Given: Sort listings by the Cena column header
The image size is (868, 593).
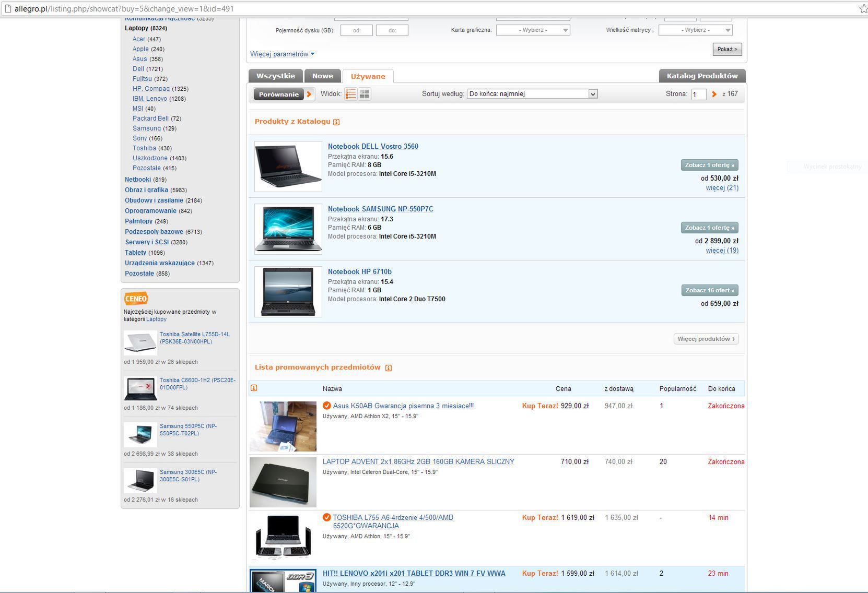Looking at the screenshot, I should (x=563, y=389).
